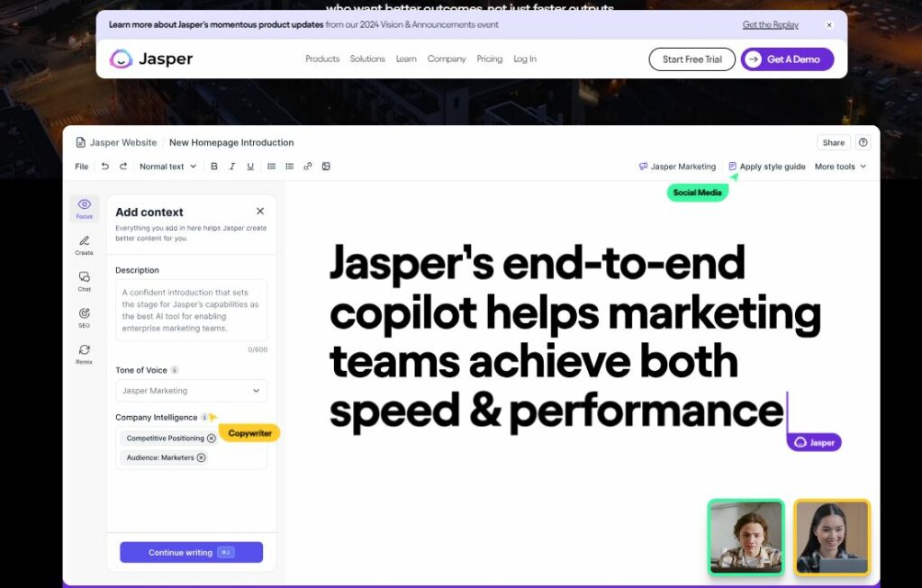The height and width of the screenshot is (588, 922).
Task: Close the Add context panel
Action: coord(260,211)
